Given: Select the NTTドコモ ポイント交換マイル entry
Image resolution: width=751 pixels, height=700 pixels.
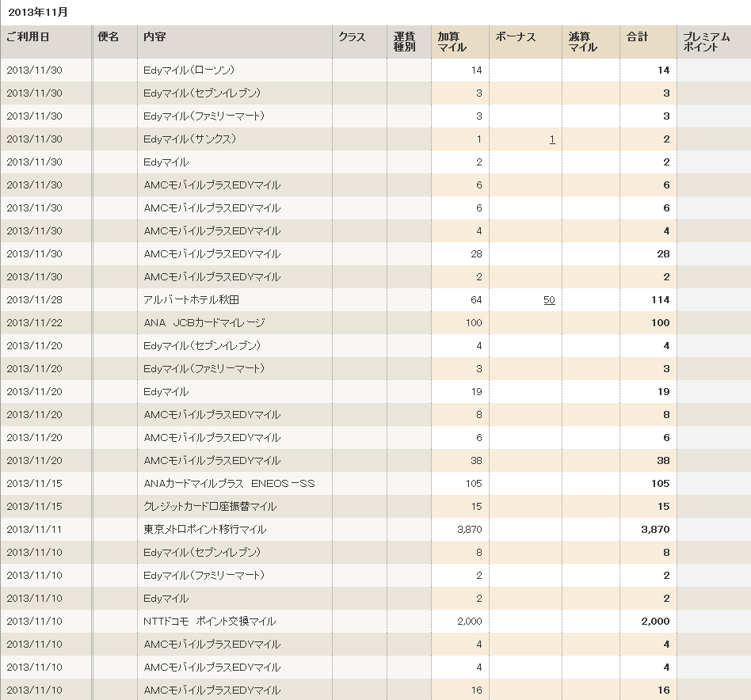Looking at the screenshot, I should pyautogui.click(x=209, y=622).
